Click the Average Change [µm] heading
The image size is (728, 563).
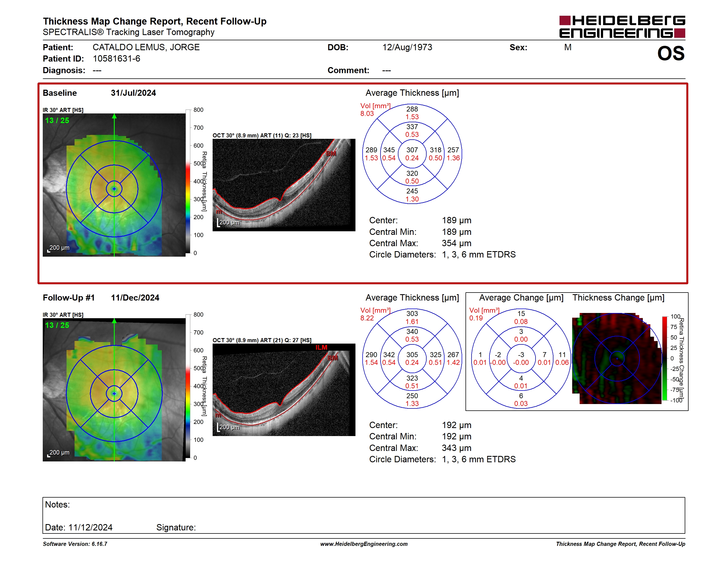coord(521,298)
